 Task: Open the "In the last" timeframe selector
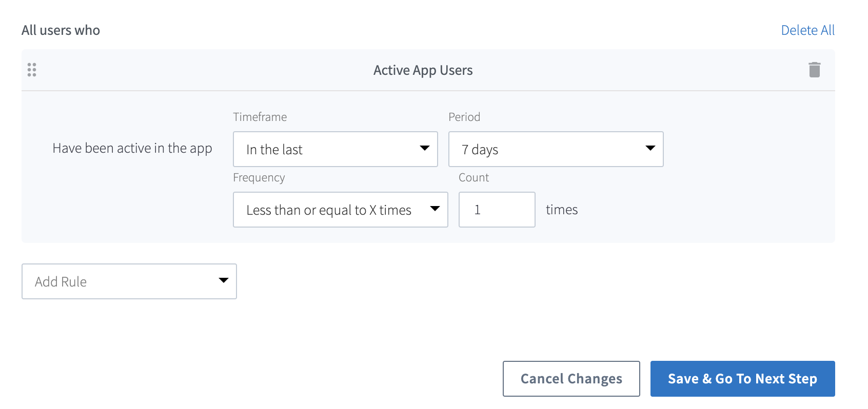[x=328, y=149]
